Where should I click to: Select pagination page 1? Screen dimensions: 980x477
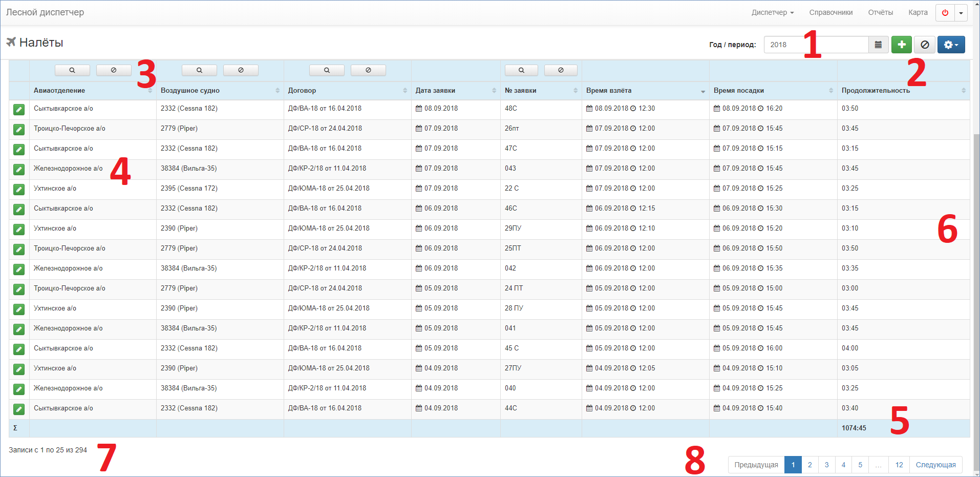[793, 465]
